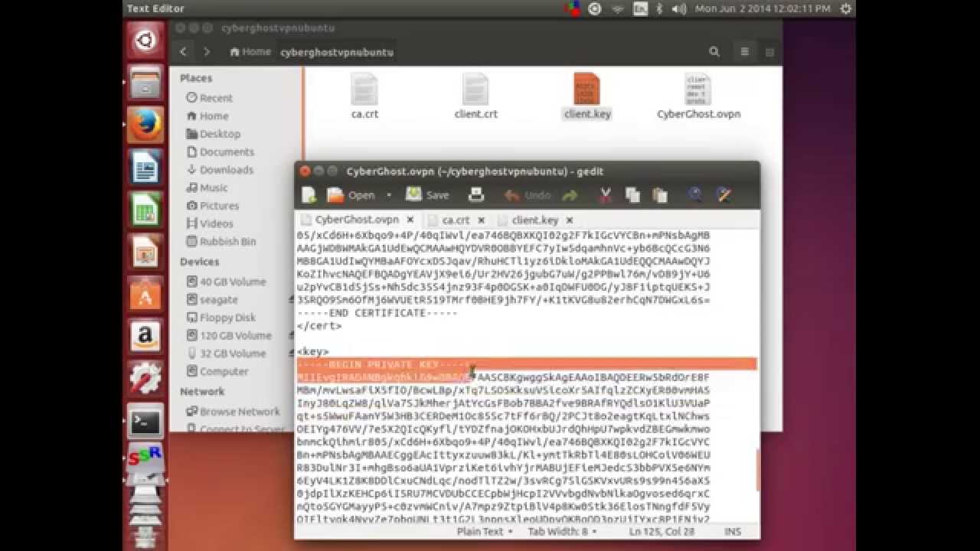Open Floppy Disk in Devices

[x=221, y=318]
